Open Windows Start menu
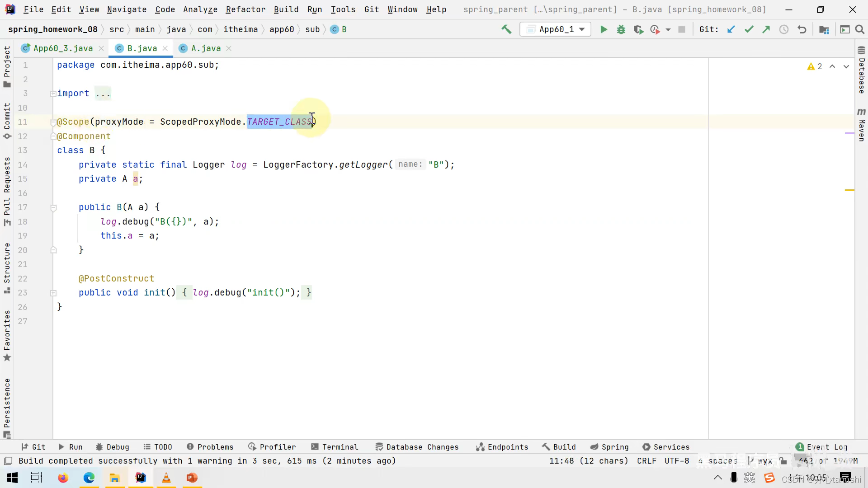Viewport: 868px width, 488px height. (12, 478)
